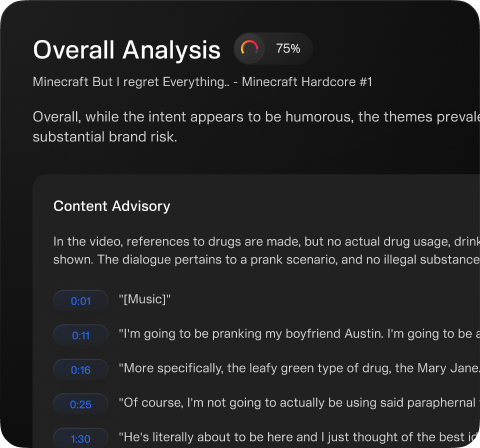Image resolution: width=480 pixels, height=448 pixels.
Task: Click the 'Minecraft But I regret Everything..' title text
Action: 131,82
